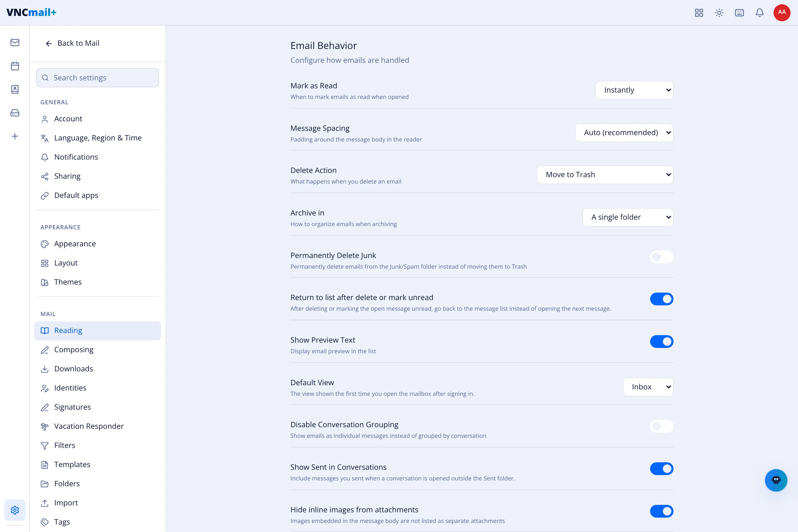Open Signatures settings
This screenshot has width=798, height=532.
97,407
